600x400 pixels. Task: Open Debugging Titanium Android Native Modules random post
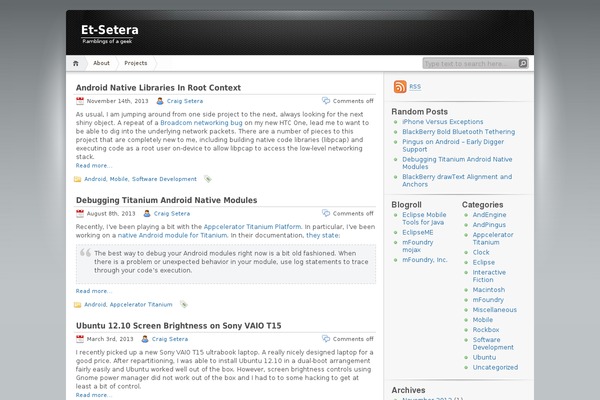tap(457, 163)
